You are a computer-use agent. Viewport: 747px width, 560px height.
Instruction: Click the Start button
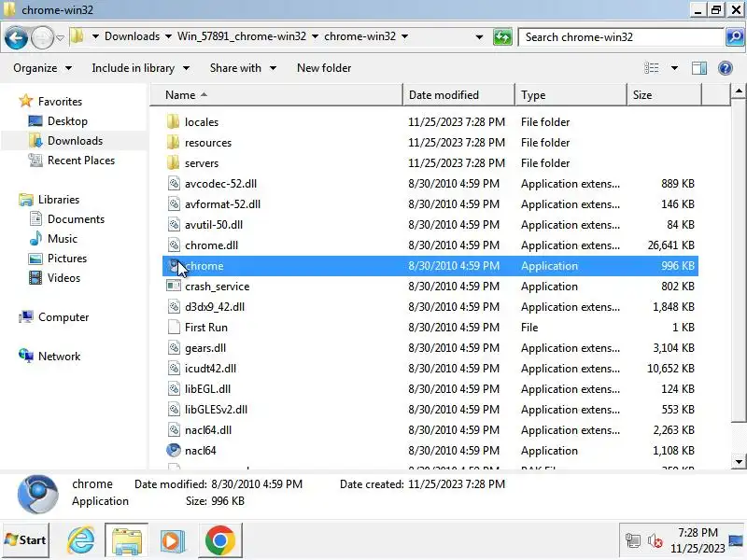click(x=26, y=540)
